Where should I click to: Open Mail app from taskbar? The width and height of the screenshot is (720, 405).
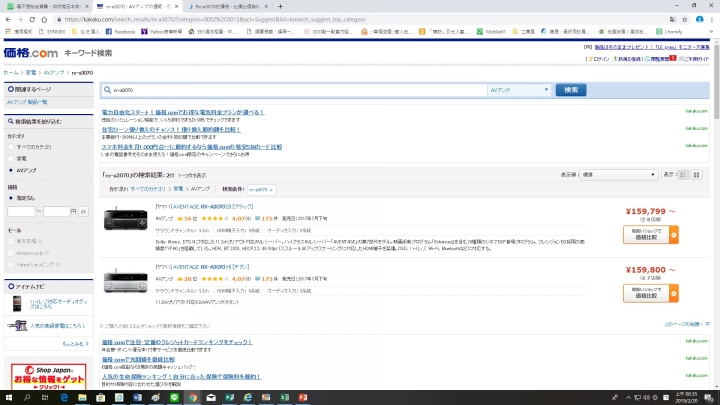tap(211, 398)
